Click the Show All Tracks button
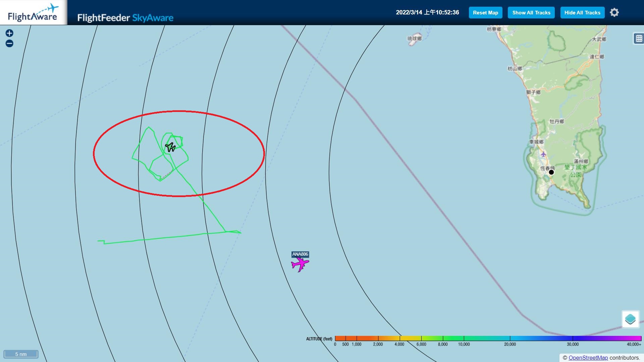Viewport: 644px width, 362px height. click(531, 13)
